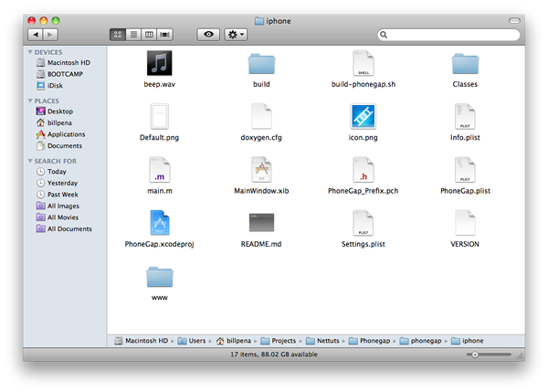Image resolution: width=548 pixels, height=392 pixels.
Task: Switch to icon view mode
Action: (x=118, y=35)
